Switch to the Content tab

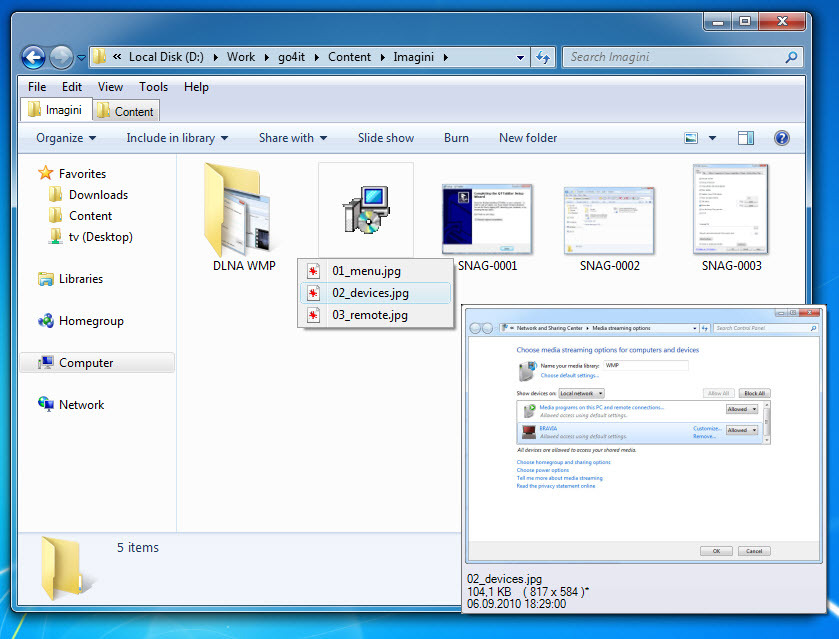pyautogui.click(x=126, y=111)
